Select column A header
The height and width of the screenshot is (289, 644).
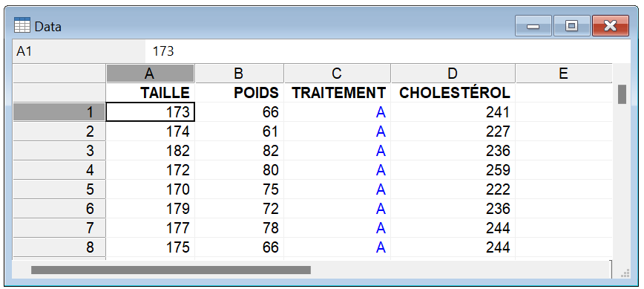151,73
